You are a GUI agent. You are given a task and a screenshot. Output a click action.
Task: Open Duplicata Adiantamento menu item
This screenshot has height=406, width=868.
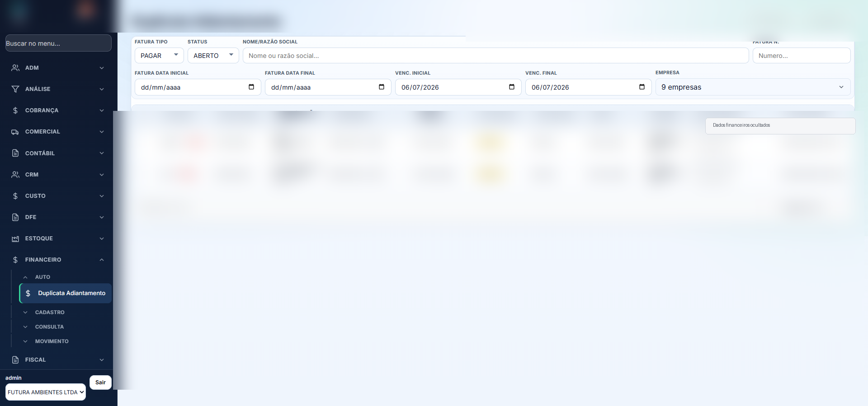click(66, 293)
